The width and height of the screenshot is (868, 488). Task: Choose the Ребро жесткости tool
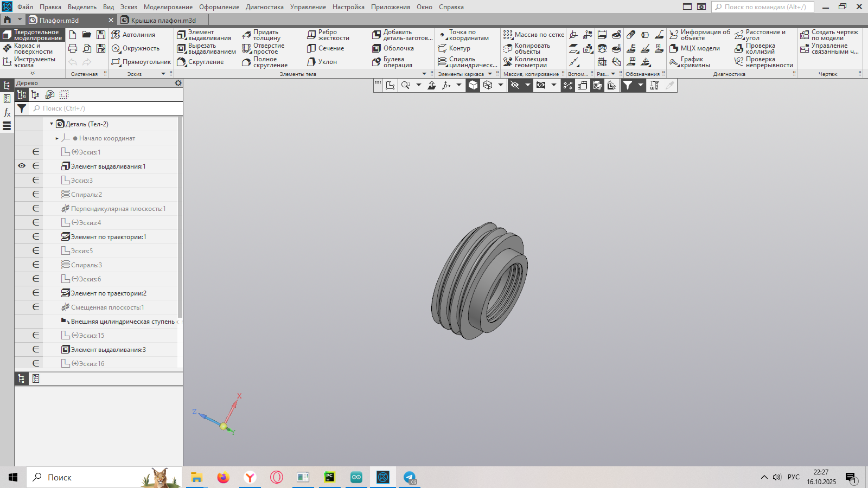point(328,35)
